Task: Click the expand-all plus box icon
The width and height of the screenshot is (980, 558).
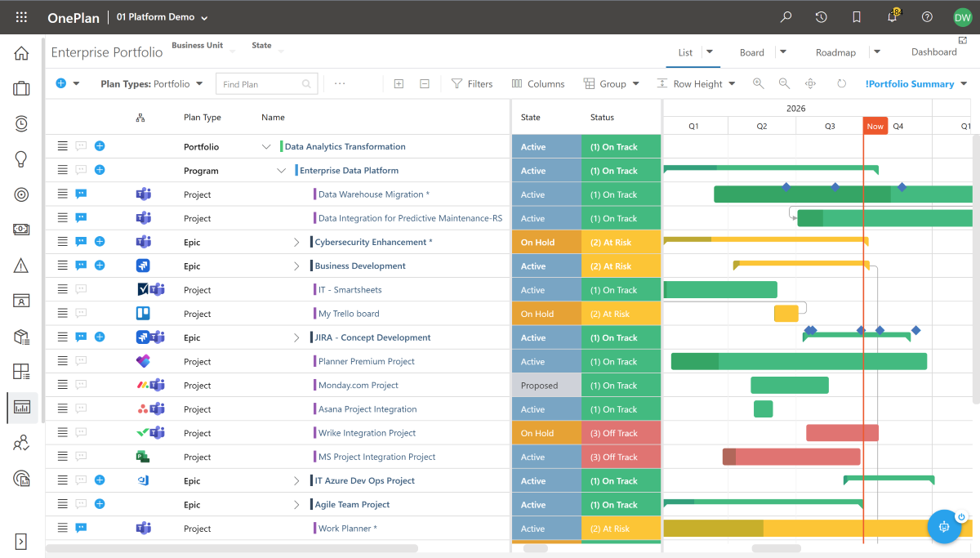Action: tap(399, 84)
